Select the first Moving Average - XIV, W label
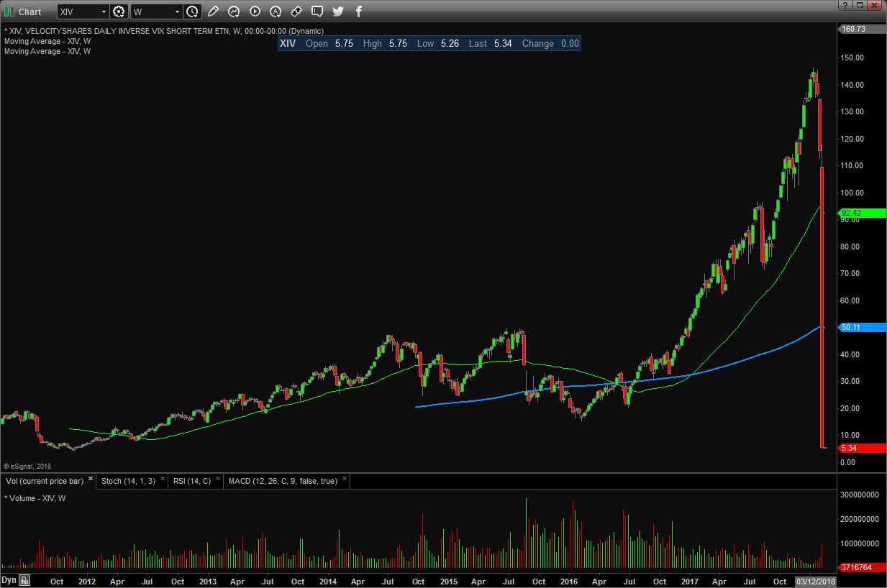 click(47, 41)
